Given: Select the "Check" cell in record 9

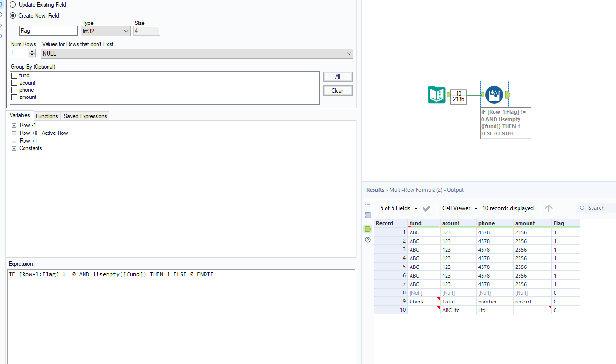Looking at the screenshot, I should (x=424, y=302).
